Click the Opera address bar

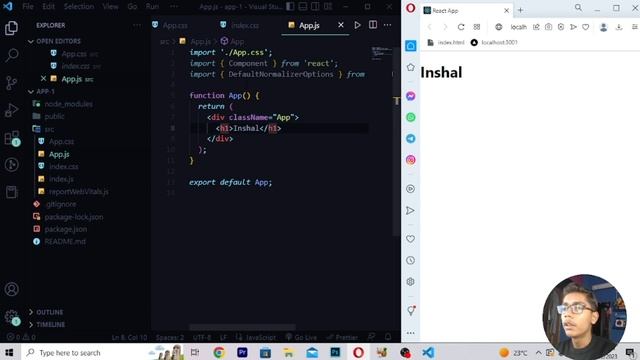point(518,27)
